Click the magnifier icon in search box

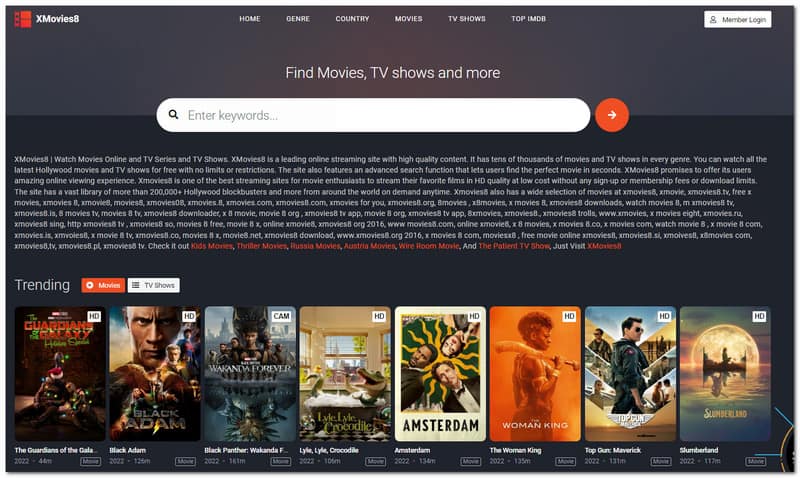point(173,115)
